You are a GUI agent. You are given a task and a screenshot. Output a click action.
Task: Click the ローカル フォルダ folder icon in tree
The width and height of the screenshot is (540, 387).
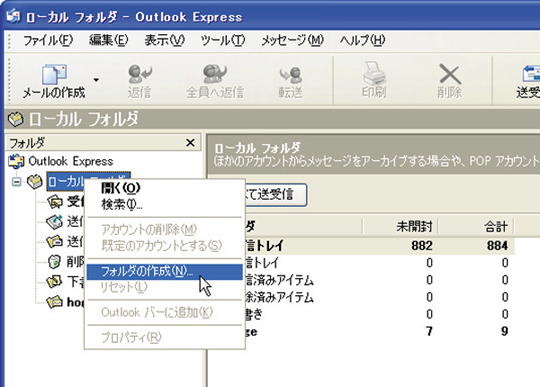[34, 181]
